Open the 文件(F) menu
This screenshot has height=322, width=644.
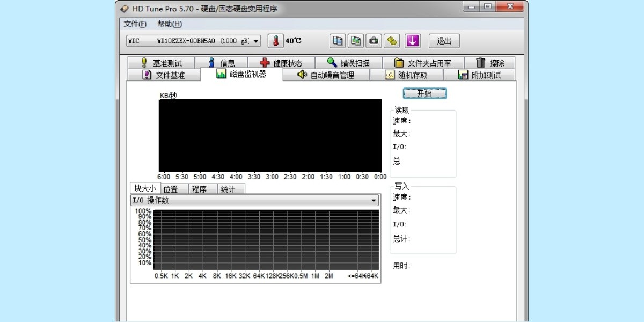coord(135,24)
